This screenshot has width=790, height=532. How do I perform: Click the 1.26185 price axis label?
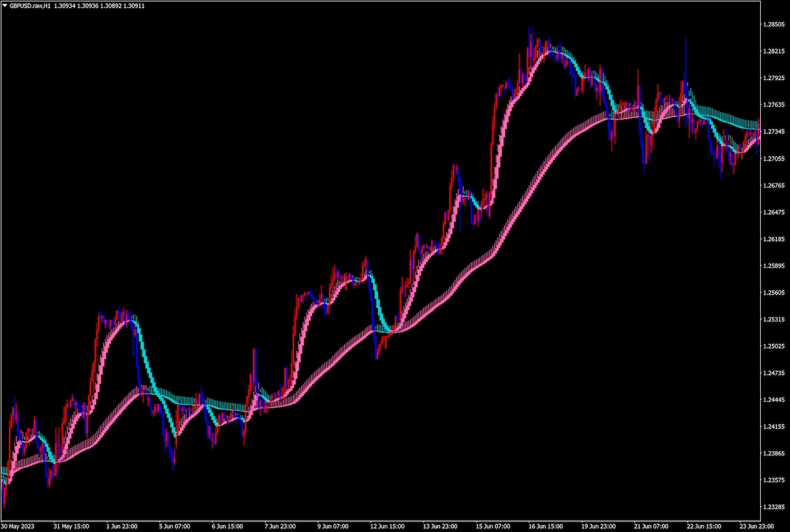click(774, 239)
